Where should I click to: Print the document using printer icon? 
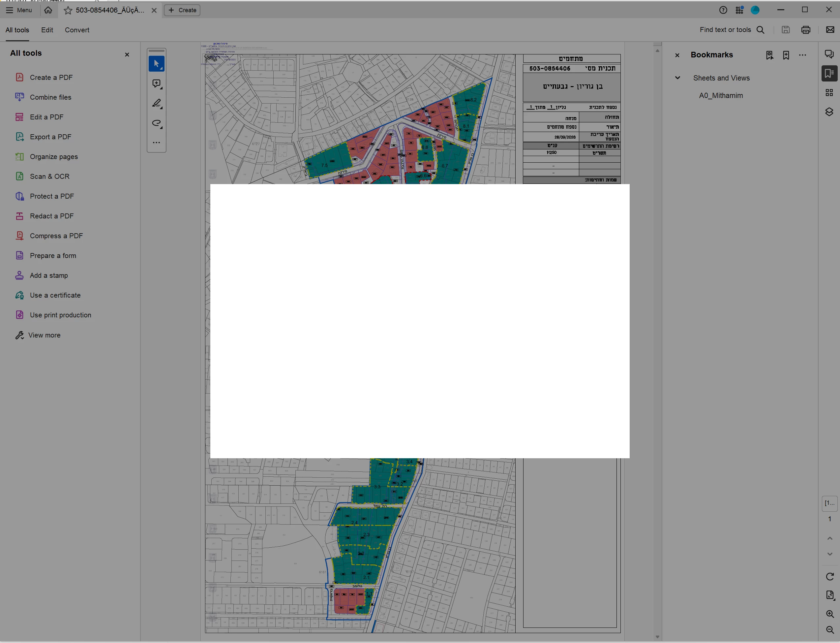(806, 30)
